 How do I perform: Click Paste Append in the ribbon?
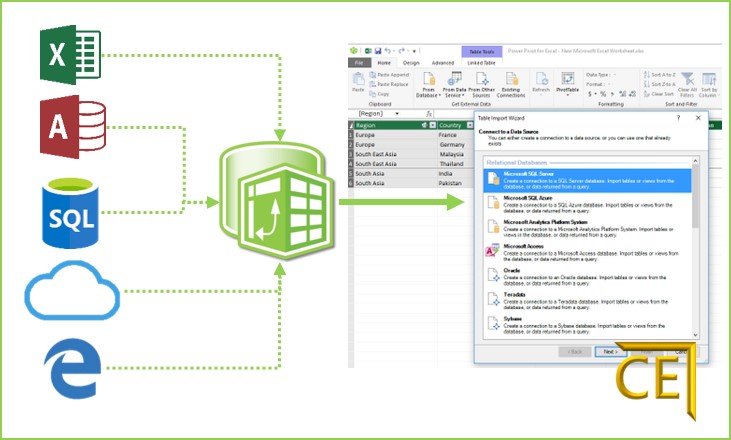(389, 75)
